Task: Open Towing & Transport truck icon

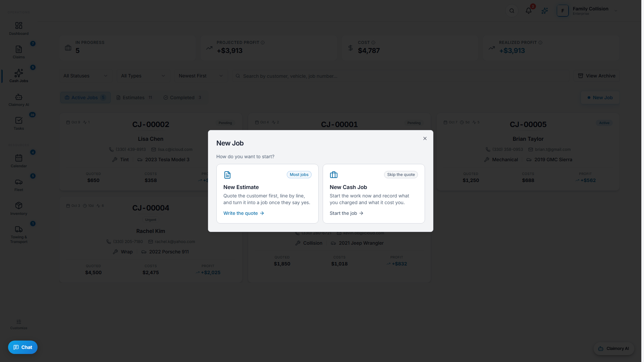Action: coord(19,229)
